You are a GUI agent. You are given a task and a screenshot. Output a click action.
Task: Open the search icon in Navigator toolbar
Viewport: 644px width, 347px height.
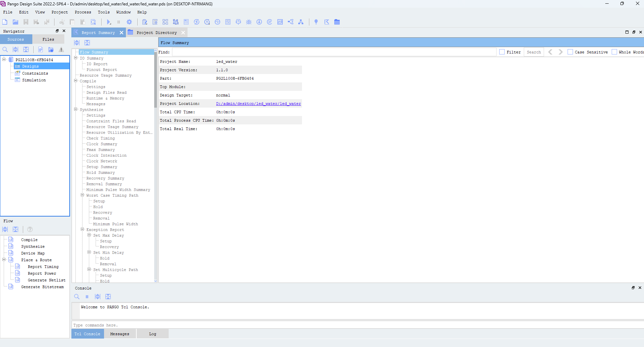5,49
